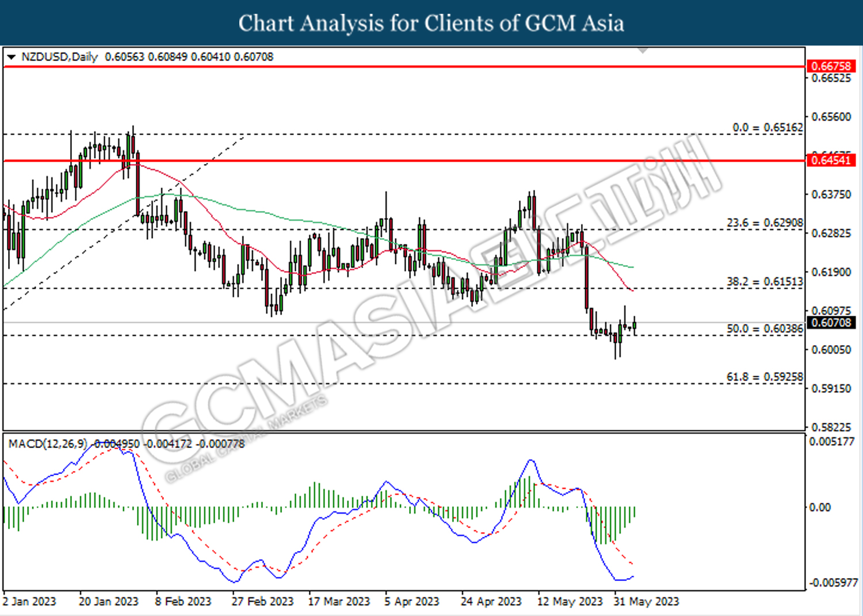Click the Fibonacci label 23.6 = 0.62908
The height and width of the screenshot is (616, 863).
coord(765,223)
